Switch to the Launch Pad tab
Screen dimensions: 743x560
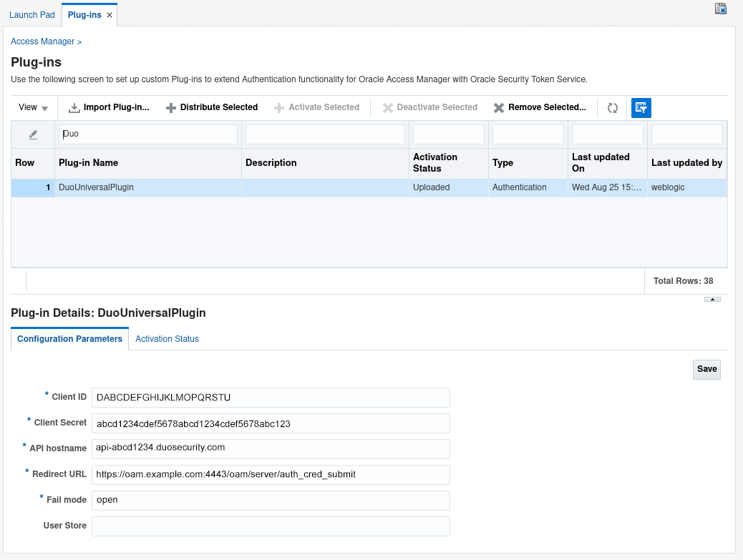pos(32,14)
